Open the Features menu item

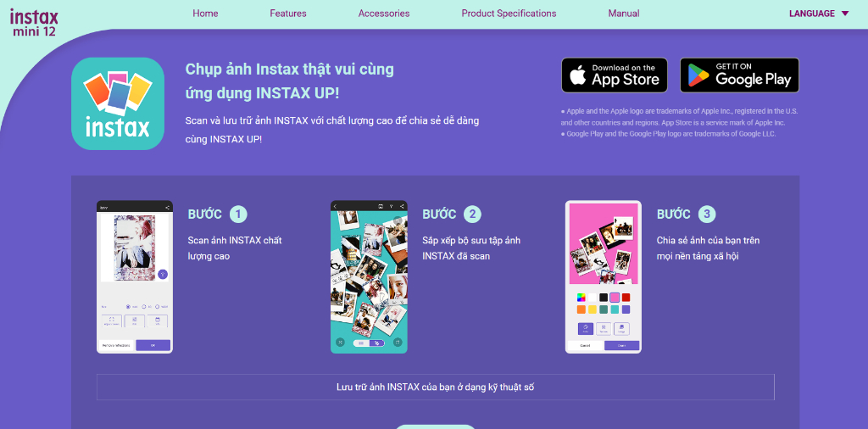pyautogui.click(x=288, y=14)
